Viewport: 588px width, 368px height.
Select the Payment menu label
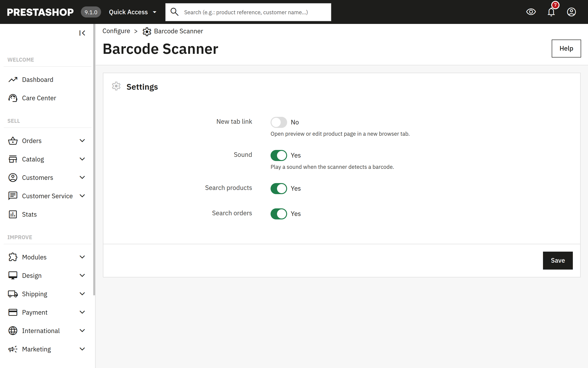tap(34, 312)
